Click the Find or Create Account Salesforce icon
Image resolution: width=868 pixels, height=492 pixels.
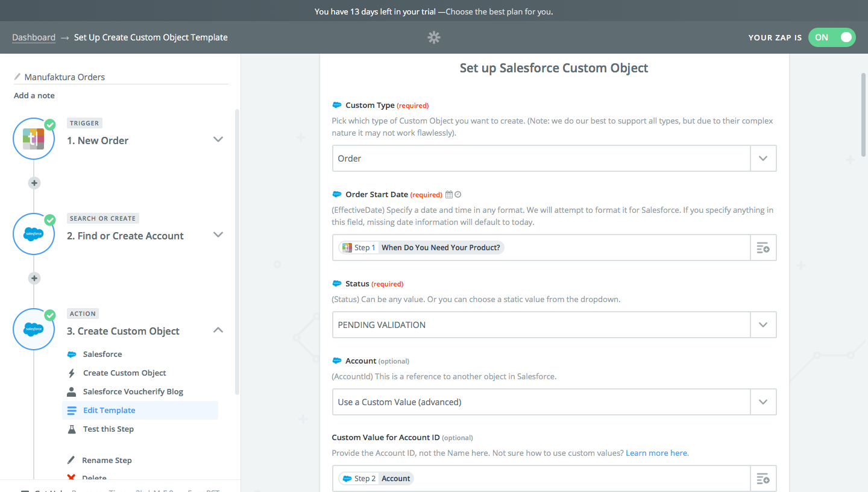[34, 235]
